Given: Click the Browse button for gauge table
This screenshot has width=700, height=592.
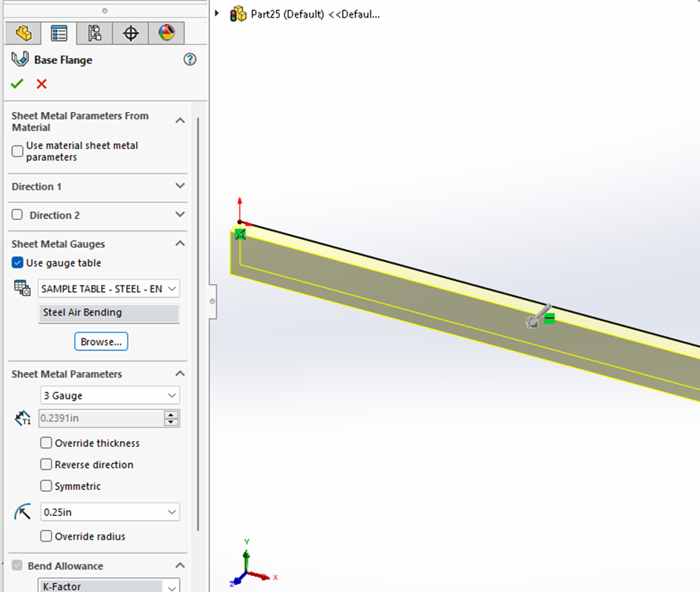Looking at the screenshot, I should [101, 341].
